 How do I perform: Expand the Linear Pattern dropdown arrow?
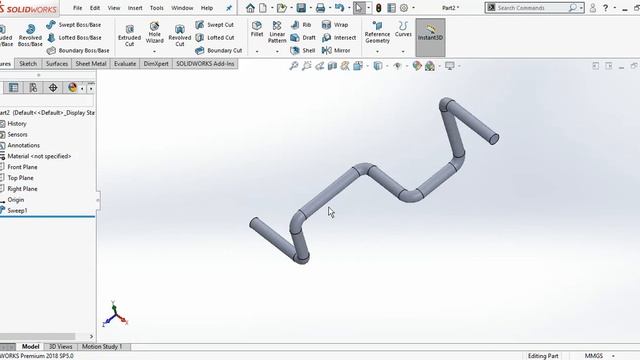[277, 51]
